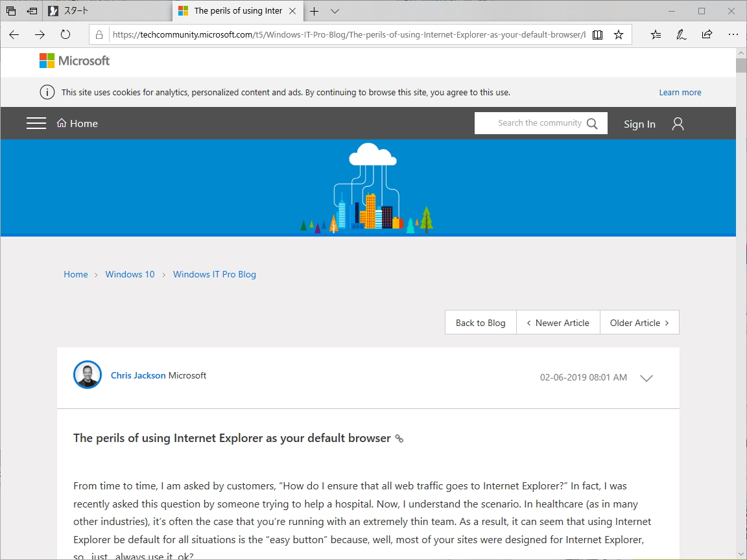The image size is (747, 560).
Task: Click the Back to Blog button
Action: [x=480, y=322]
